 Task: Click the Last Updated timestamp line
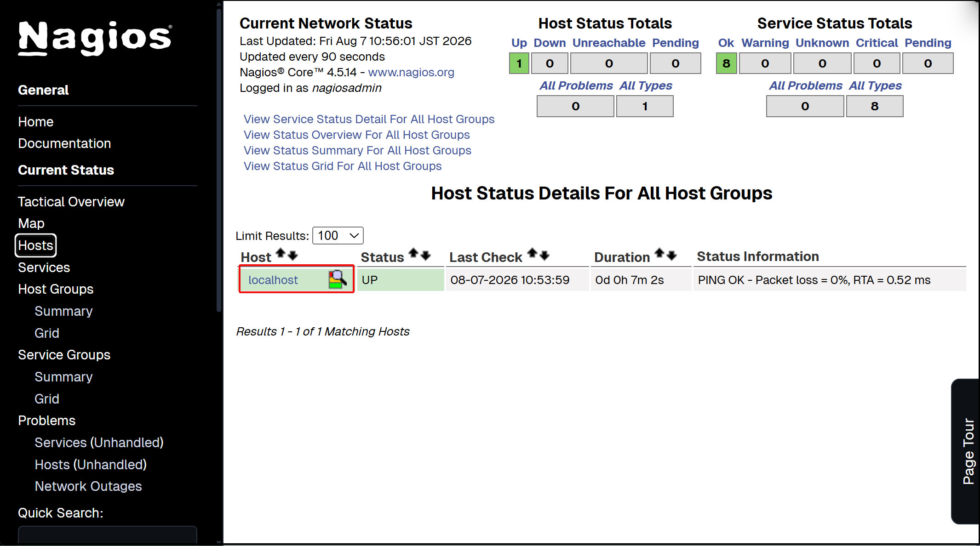point(355,41)
